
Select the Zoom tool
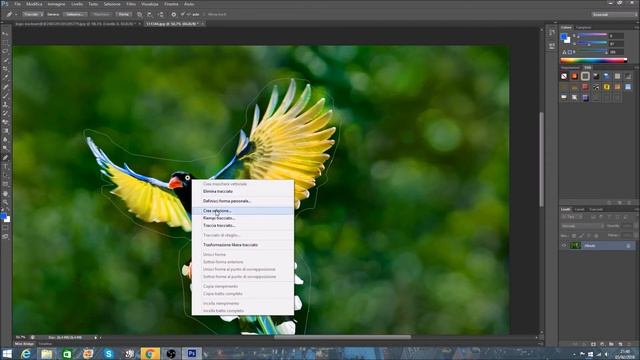click(x=5, y=202)
